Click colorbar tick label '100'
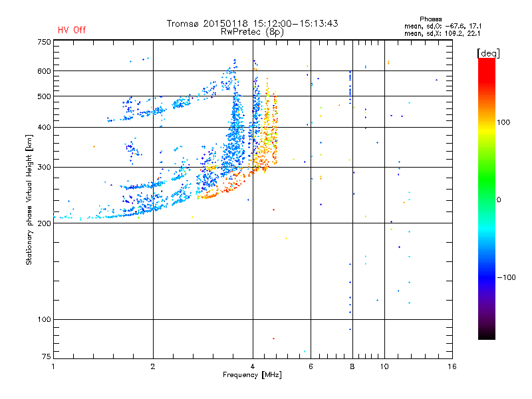 point(503,122)
